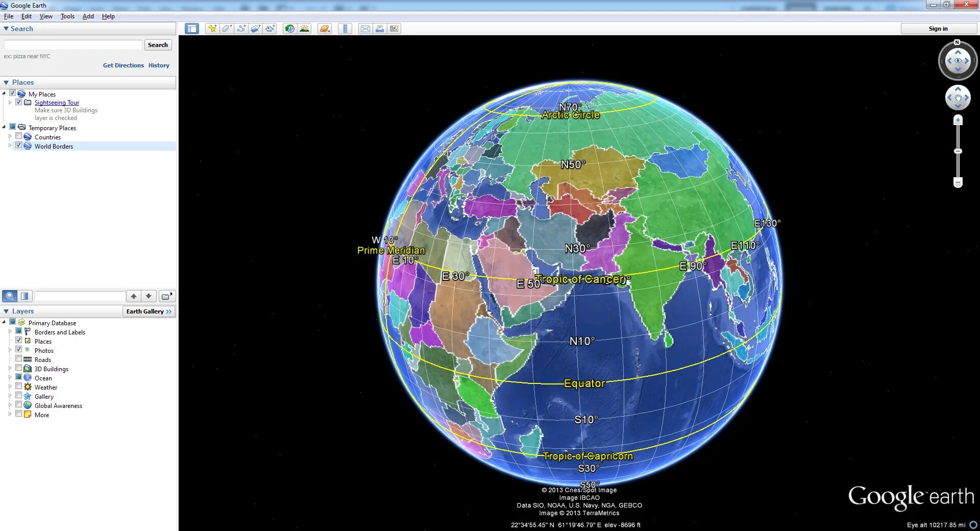Image resolution: width=980 pixels, height=531 pixels.
Task: Click the search magnifier icon in Places panel
Action: pyautogui.click(x=10, y=296)
